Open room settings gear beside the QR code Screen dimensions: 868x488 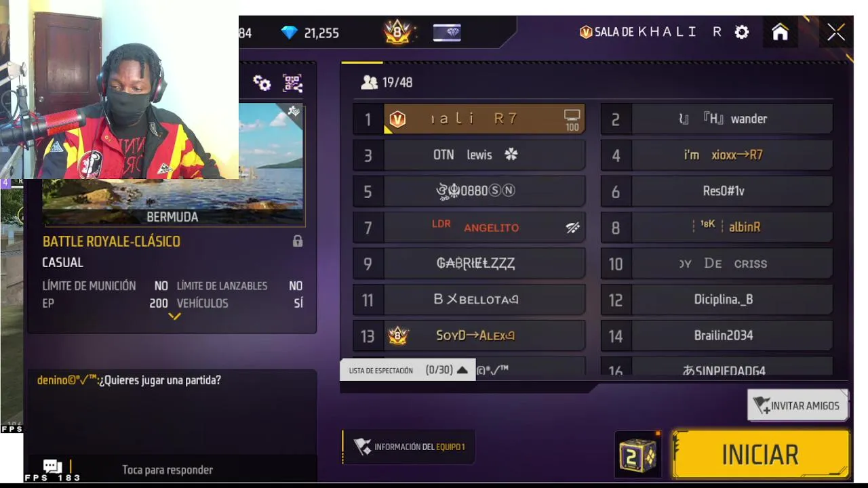(x=262, y=83)
